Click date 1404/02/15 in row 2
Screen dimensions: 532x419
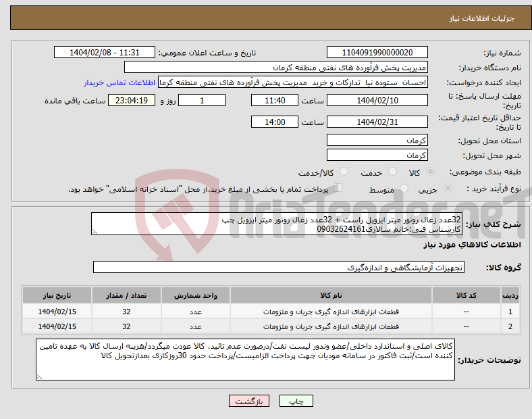57,326
